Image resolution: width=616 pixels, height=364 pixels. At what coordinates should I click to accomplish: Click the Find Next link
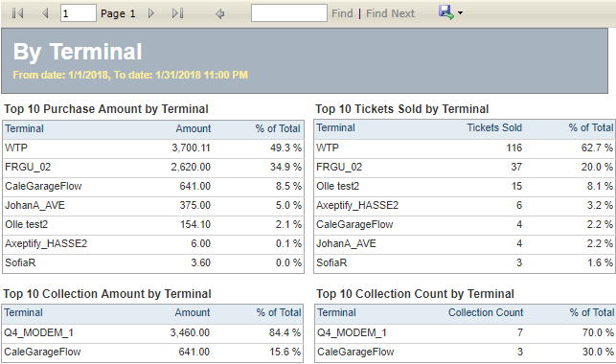[390, 13]
